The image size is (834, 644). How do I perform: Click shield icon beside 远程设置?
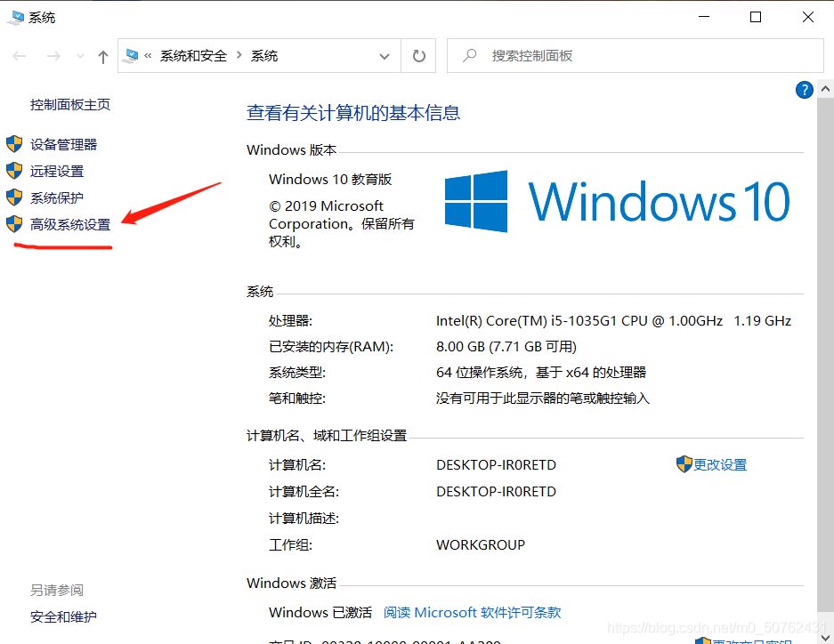[14, 171]
